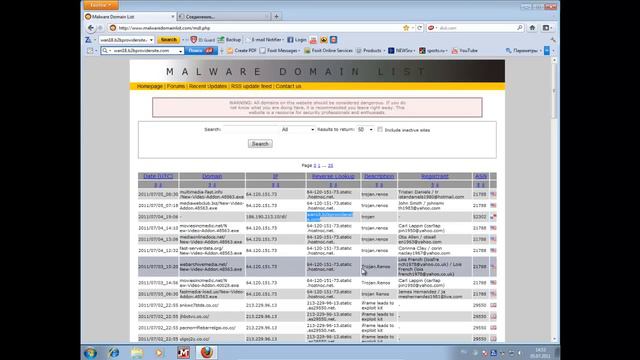Click the Foxit Online Services icon

tap(307, 51)
